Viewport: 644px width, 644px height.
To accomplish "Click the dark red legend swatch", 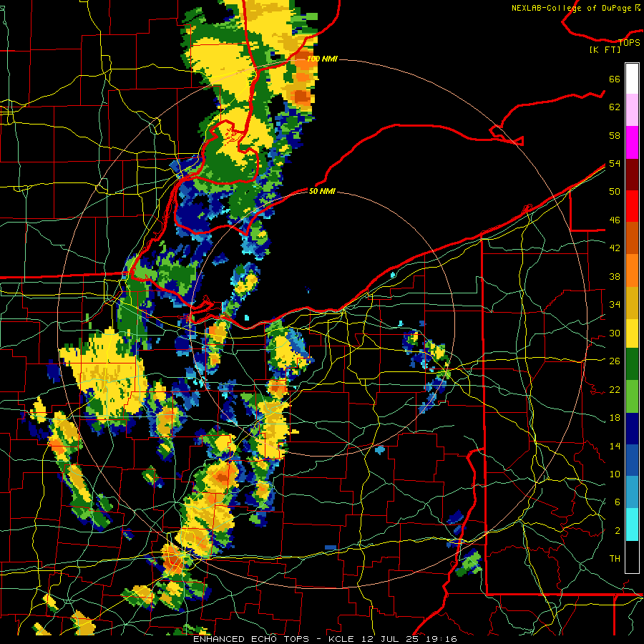I will [632, 174].
